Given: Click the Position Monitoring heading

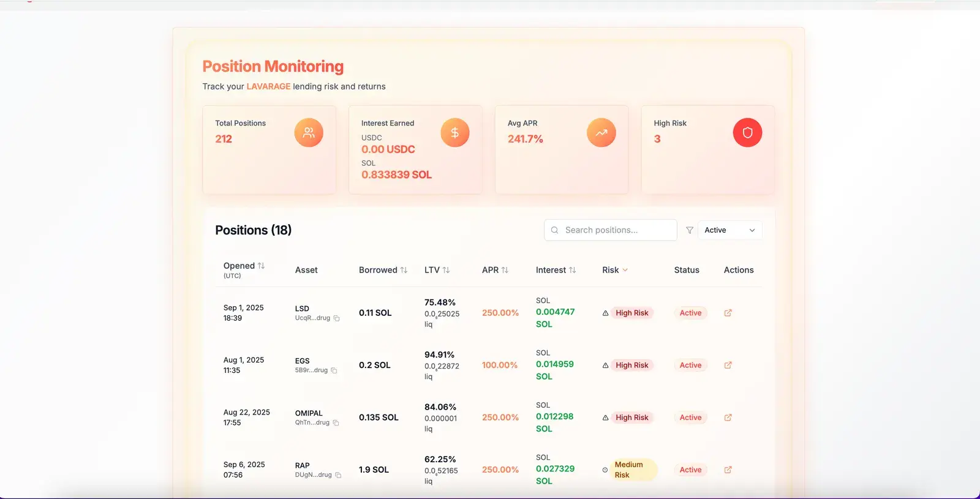Looking at the screenshot, I should 273,66.
